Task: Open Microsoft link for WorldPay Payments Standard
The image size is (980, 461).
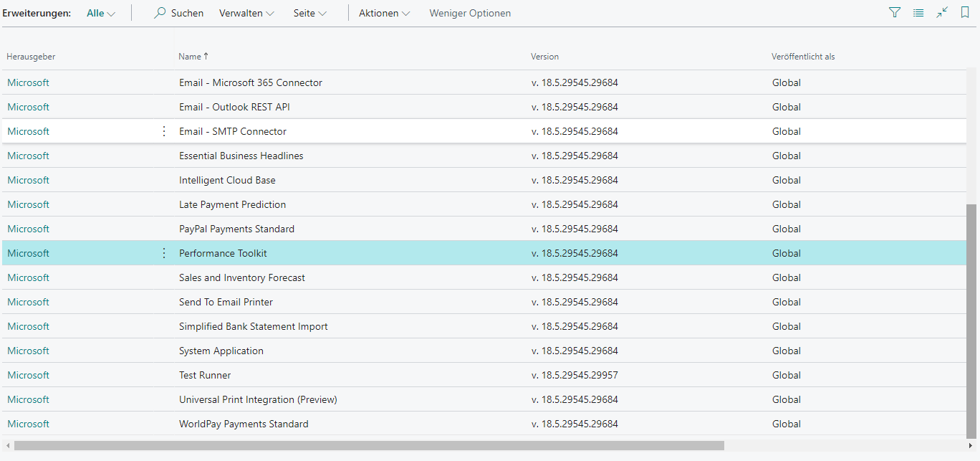Action: pyautogui.click(x=28, y=424)
